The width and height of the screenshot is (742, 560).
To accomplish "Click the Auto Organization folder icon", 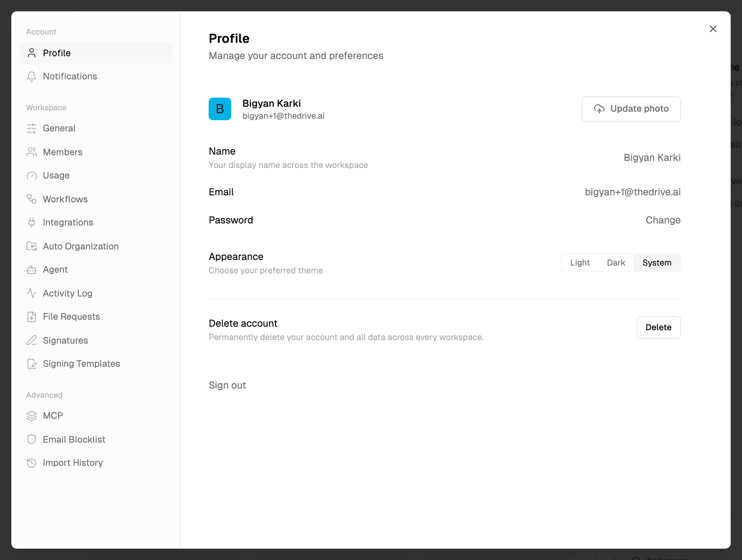I will (x=32, y=246).
